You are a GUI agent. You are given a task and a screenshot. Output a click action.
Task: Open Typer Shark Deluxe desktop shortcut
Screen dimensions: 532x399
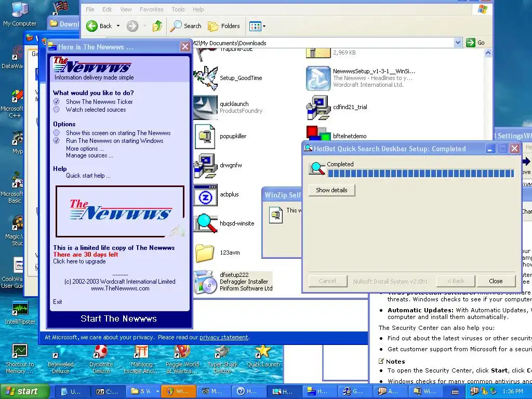(222, 360)
